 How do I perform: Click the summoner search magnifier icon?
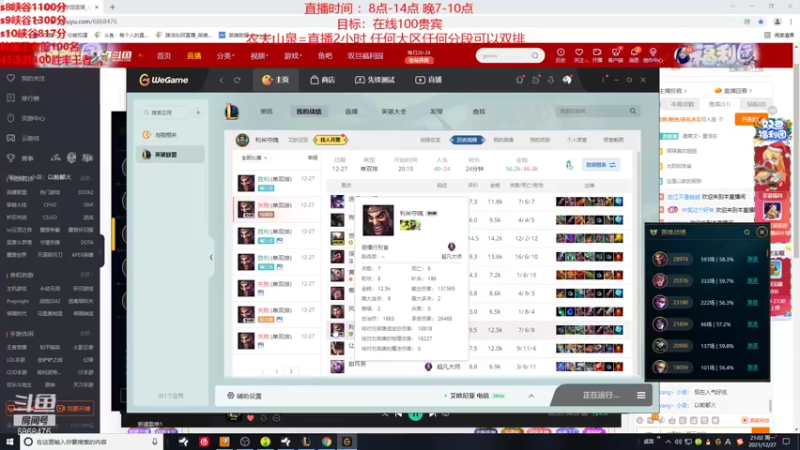click(633, 111)
